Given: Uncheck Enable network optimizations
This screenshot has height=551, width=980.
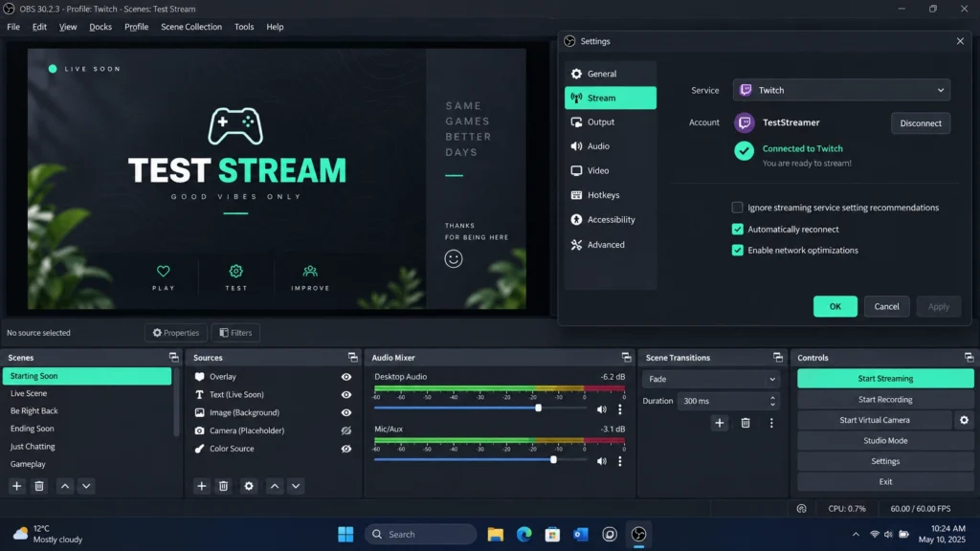Looking at the screenshot, I should coord(738,251).
